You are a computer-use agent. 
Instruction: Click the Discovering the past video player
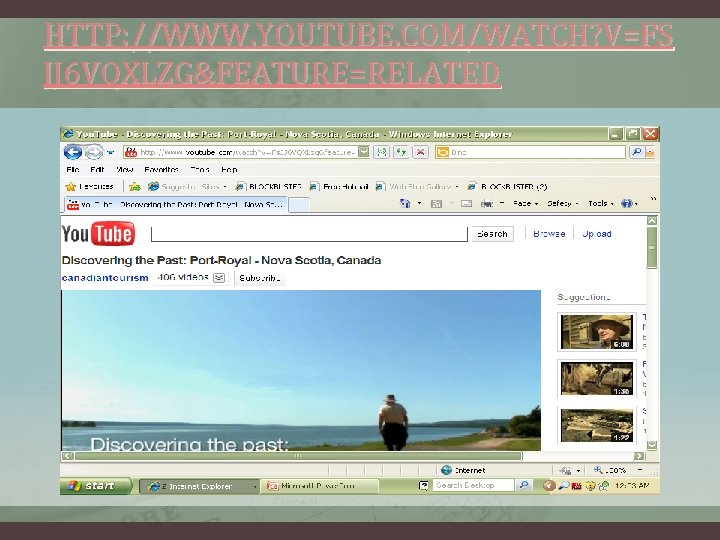(301, 370)
